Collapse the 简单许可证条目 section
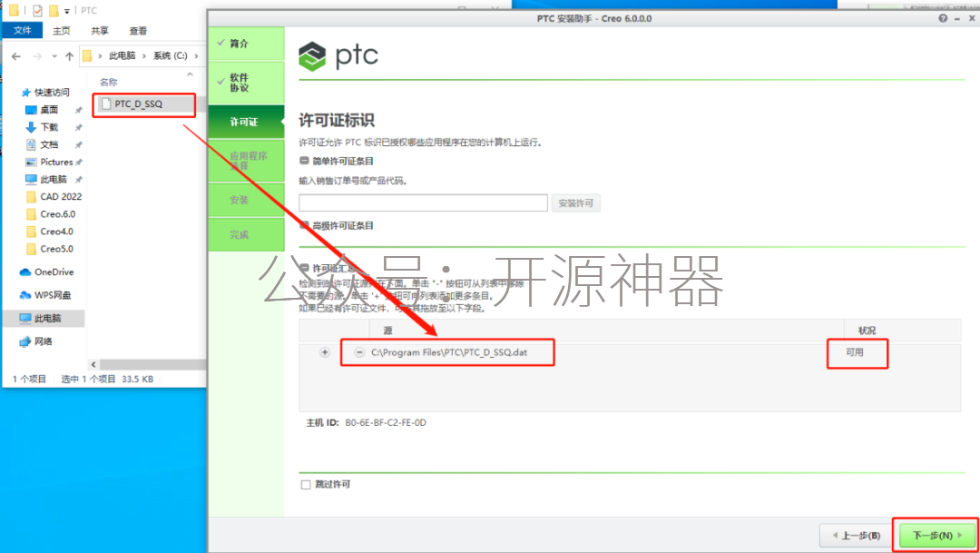 (x=304, y=162)
